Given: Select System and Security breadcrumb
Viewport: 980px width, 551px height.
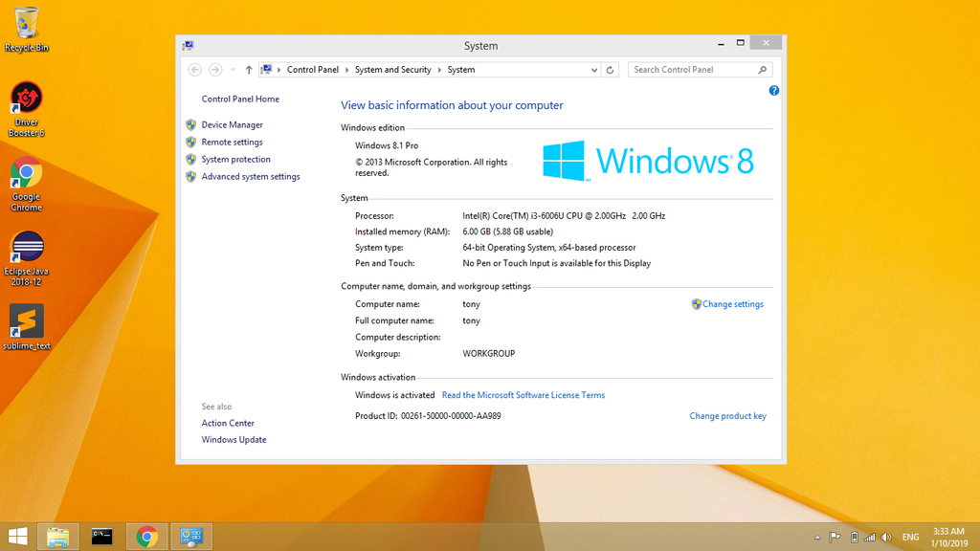Looking at the screenshot, I should (x=393, y=70).
